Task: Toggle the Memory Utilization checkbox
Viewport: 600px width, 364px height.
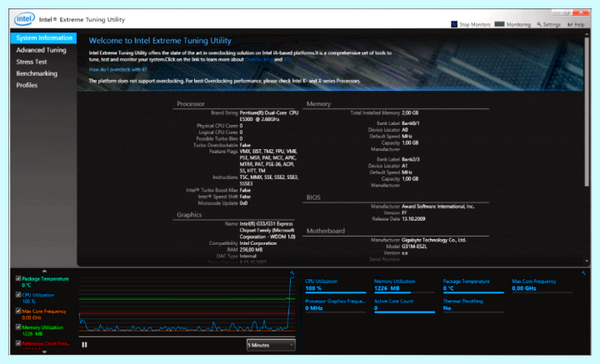Action: pos(18,327)
